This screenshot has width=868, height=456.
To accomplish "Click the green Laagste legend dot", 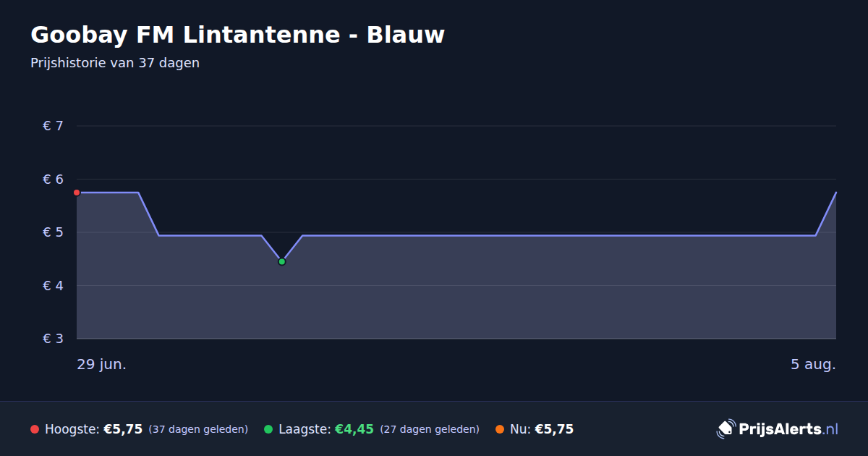I will [x=268, y=429].
